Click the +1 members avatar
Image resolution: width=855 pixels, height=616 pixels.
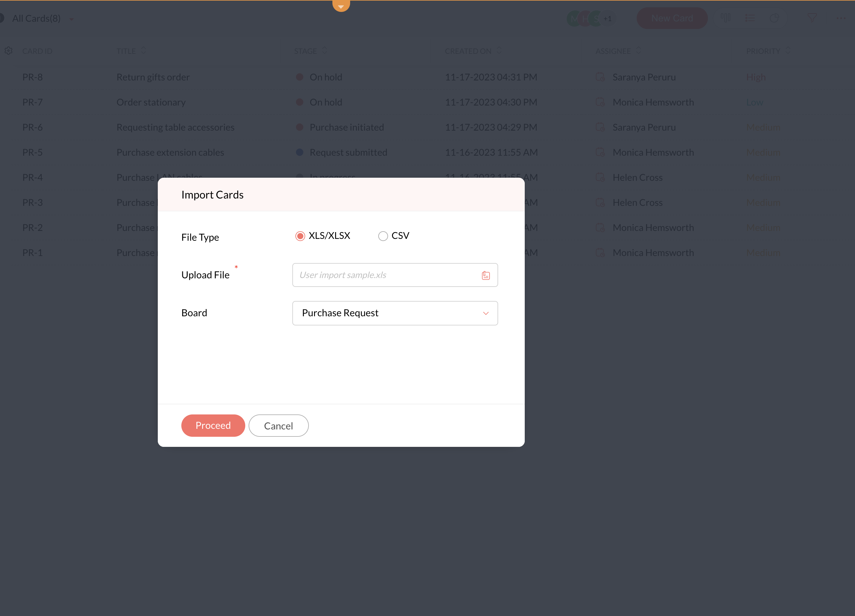(x=608, y=18)
